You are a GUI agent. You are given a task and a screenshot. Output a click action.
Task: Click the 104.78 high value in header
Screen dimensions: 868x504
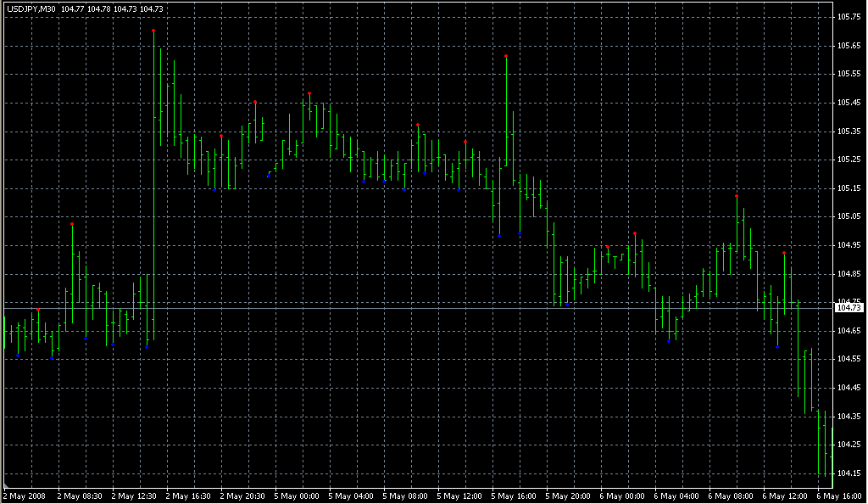click(98, 9)
